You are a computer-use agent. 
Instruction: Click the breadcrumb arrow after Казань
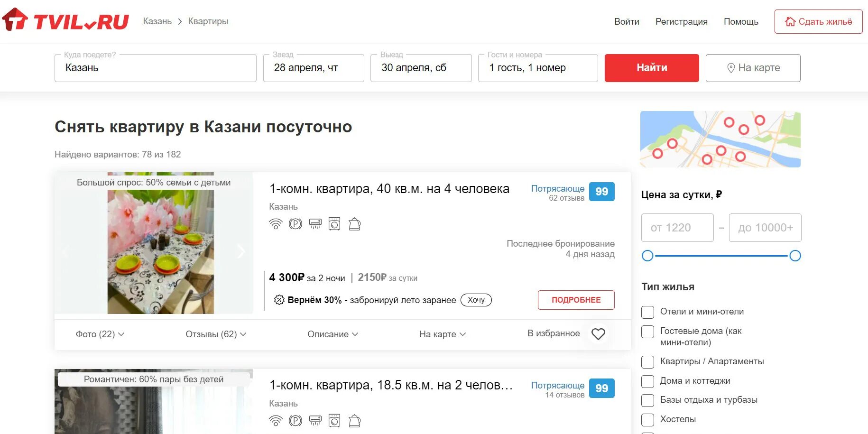[x=180, y=21]
